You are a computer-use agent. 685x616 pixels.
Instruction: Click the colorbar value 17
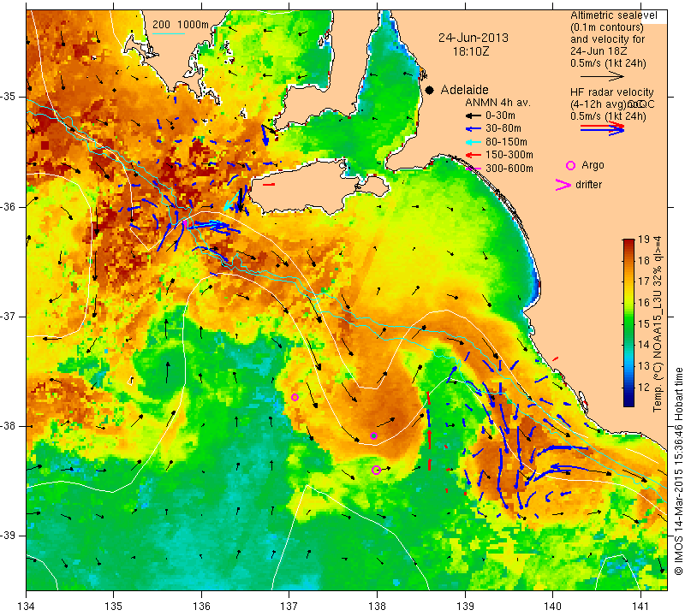(644, 281)
